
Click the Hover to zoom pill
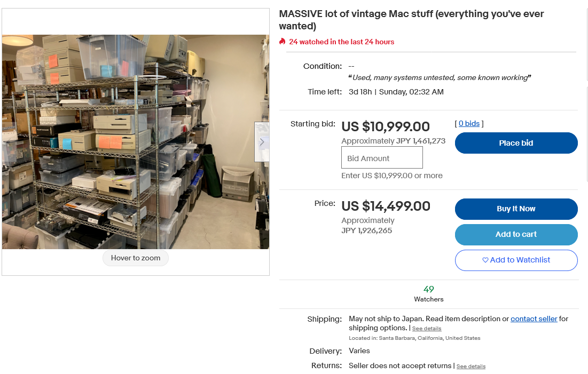(x=136, y=258)
